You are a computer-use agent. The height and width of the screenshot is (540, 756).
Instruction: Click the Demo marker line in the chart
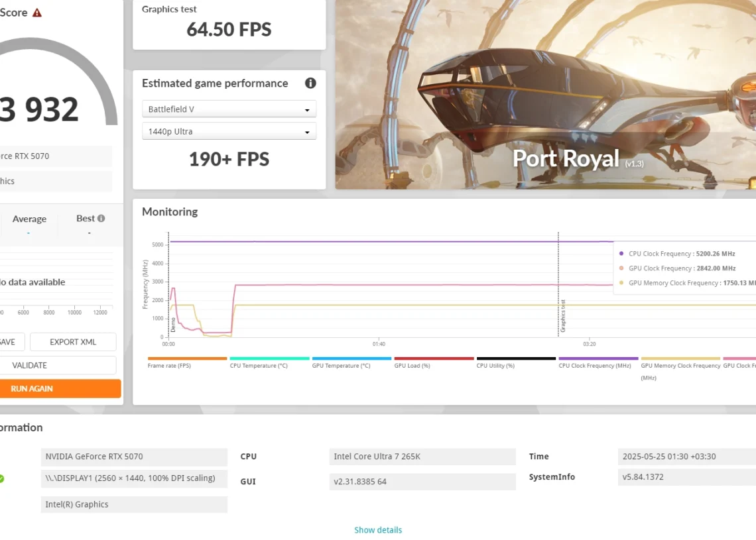(168, 284)
